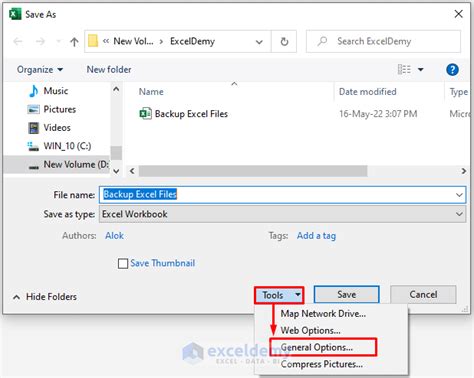Image resolution: width=474 pixels, height=378 pixels.
Task: Click the Forward navigation arrow
Action: click(40, 41)
